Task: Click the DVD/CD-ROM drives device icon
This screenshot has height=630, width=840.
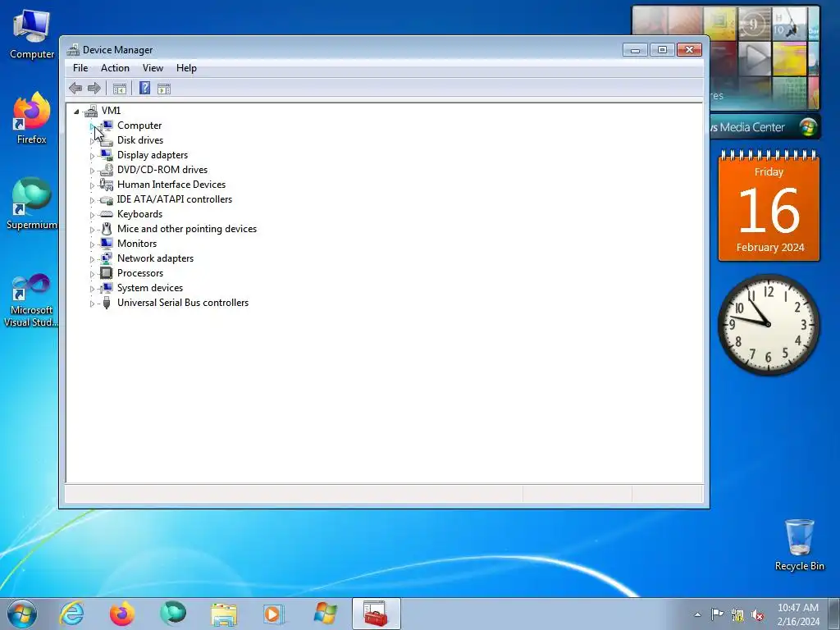Action: click(107, 170)
